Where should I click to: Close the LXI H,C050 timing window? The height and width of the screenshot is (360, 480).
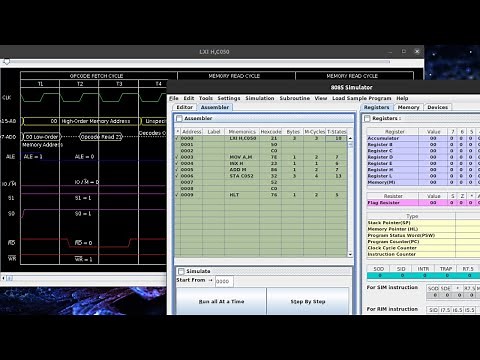417,52
